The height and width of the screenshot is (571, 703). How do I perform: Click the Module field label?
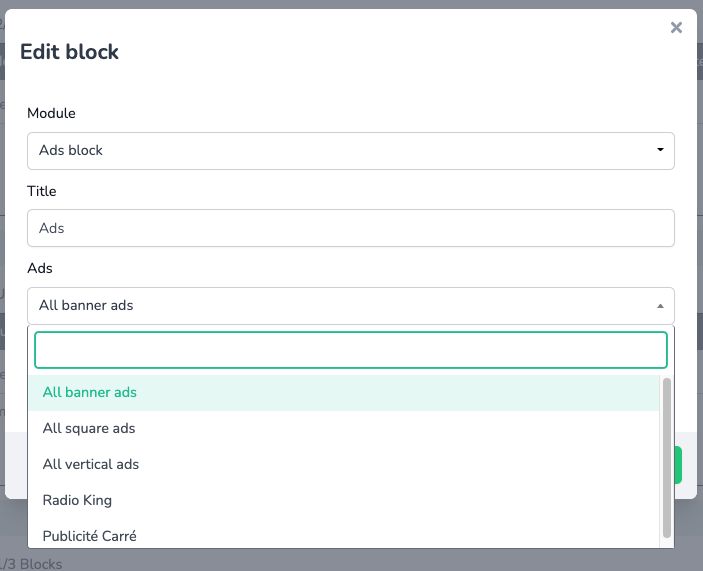coord(51,113)
